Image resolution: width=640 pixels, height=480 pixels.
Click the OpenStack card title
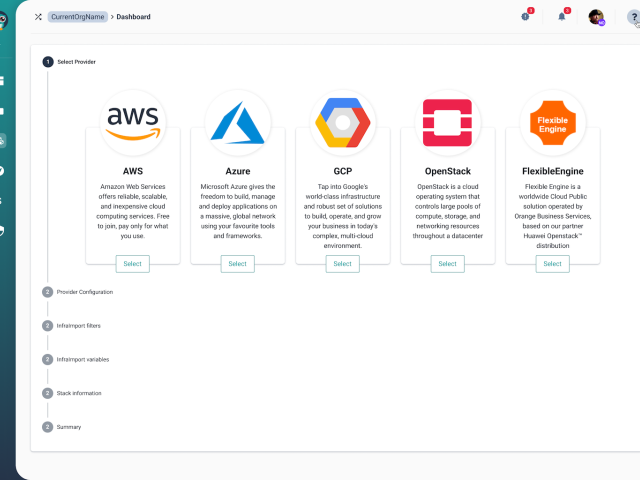pos(448,171)
